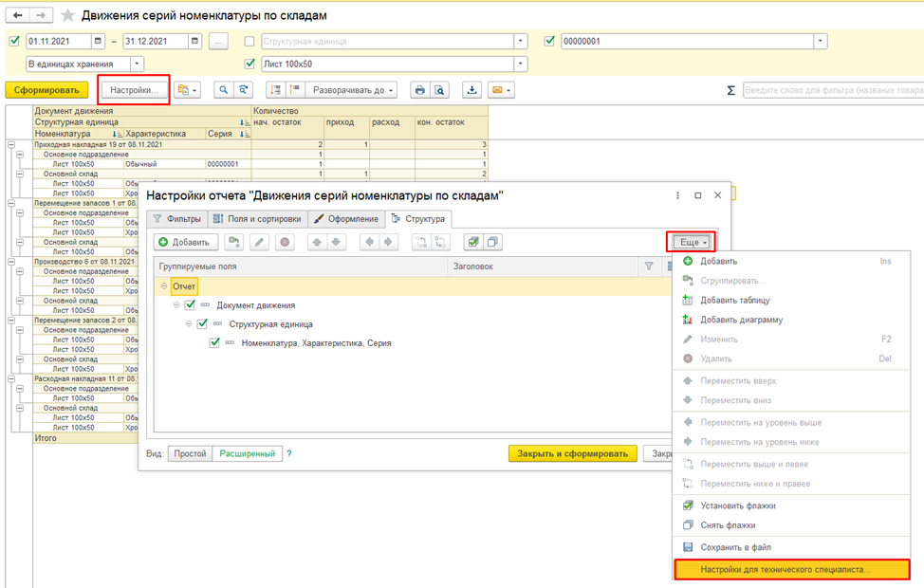Toggle checkbox next to 00000001 series field
This screenshot has width=924, height=588.
(x=549, y=41)
